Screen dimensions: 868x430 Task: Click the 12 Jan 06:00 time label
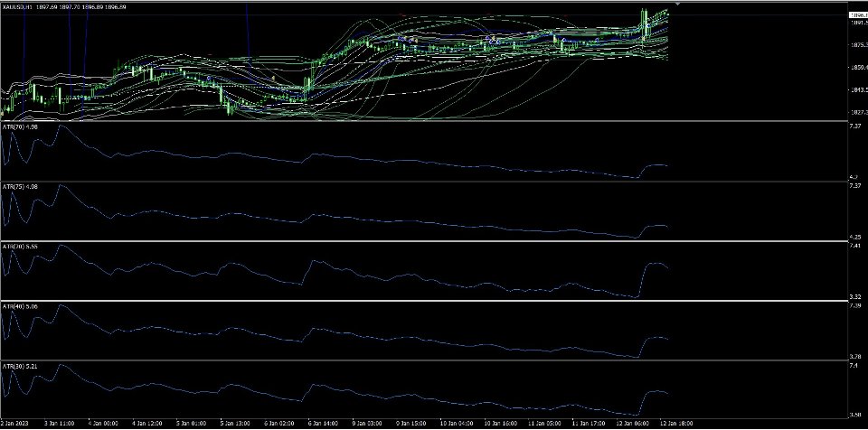[x=632, y=424]
